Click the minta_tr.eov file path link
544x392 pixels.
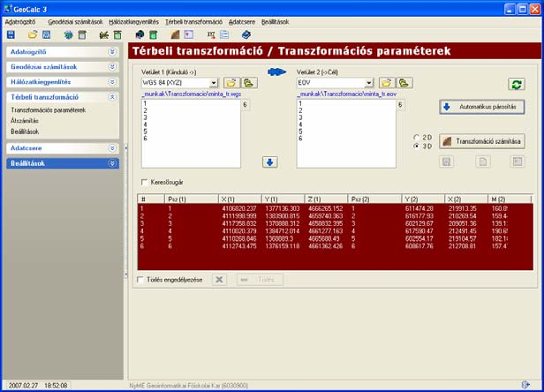(346, 94)
